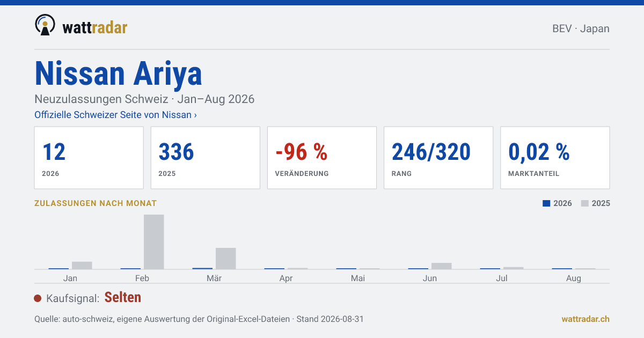Click the 'Kaufsignal:' label

[73, 298]
